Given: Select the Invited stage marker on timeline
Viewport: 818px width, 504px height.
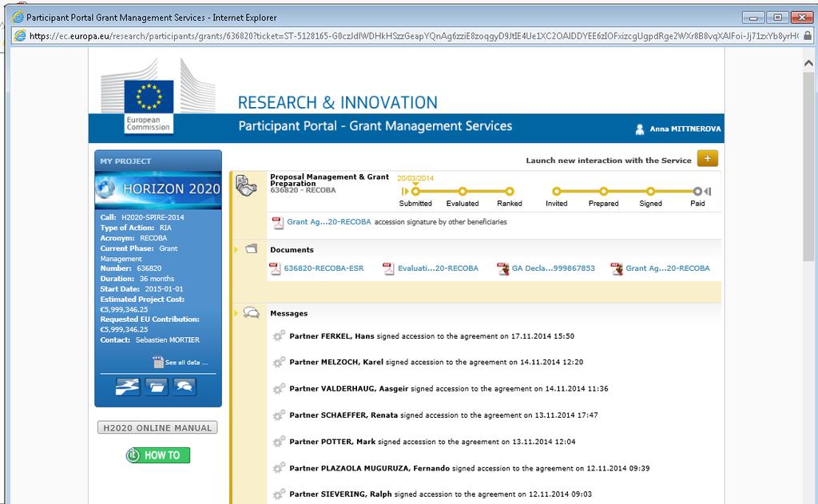Looking at the screenshot, I should coord(557,192).
